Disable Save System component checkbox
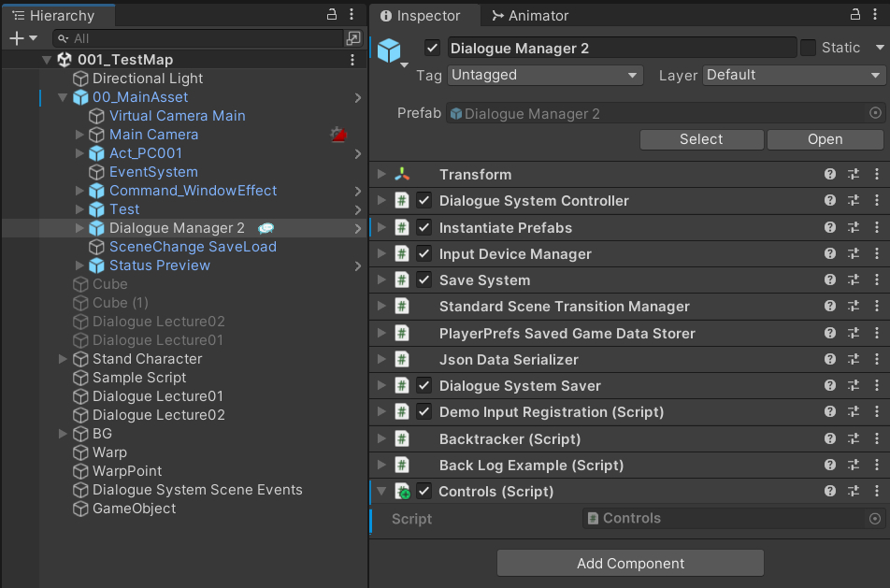890x588 pixels. 424,280
